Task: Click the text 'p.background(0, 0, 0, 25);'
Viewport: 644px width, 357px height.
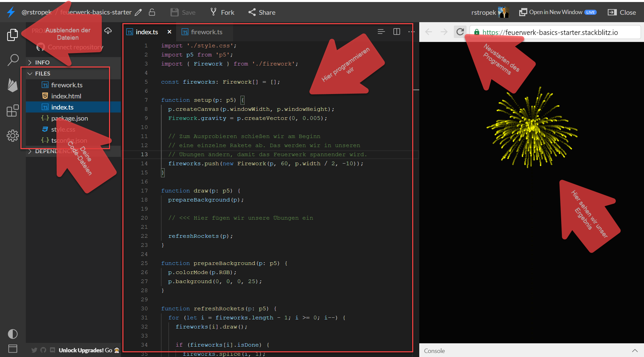Action: [215, 281]
